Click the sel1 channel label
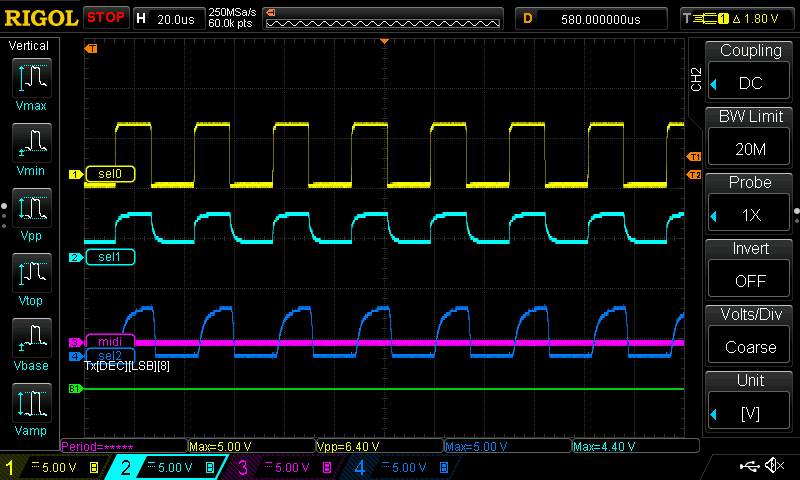The width and height of the screenshot is (800, 480). pos(110,257)
